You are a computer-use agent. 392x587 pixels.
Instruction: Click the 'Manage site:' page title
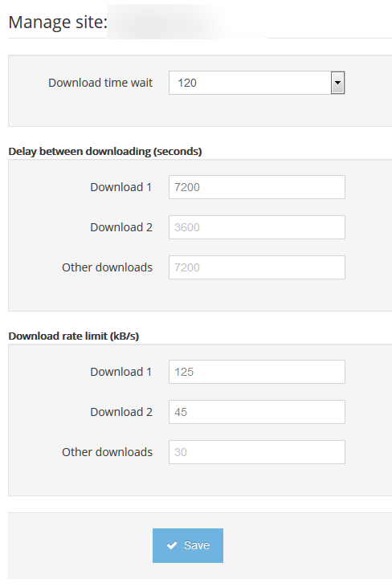pos(58,22)
